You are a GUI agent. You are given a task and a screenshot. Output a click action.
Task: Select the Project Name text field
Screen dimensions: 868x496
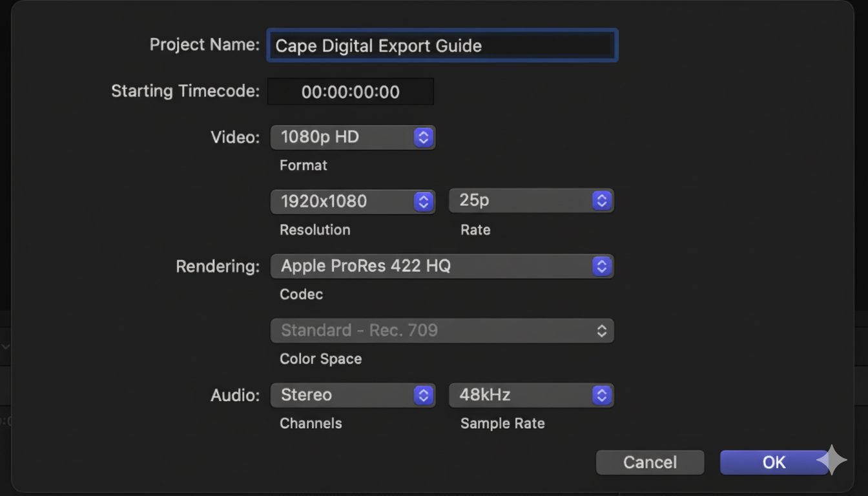(442, 45)
